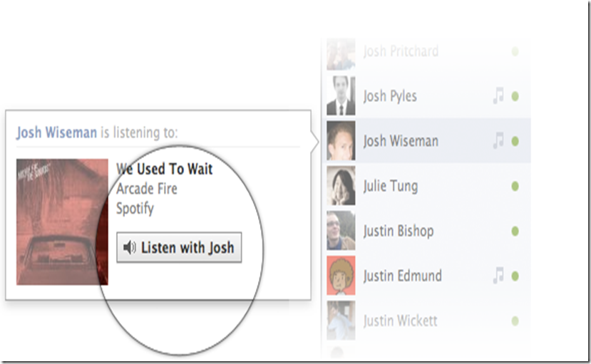Click Josh Pyles's black and white avatar
Viewport: 591px width, 364px height.
click(x=341, y=95)
